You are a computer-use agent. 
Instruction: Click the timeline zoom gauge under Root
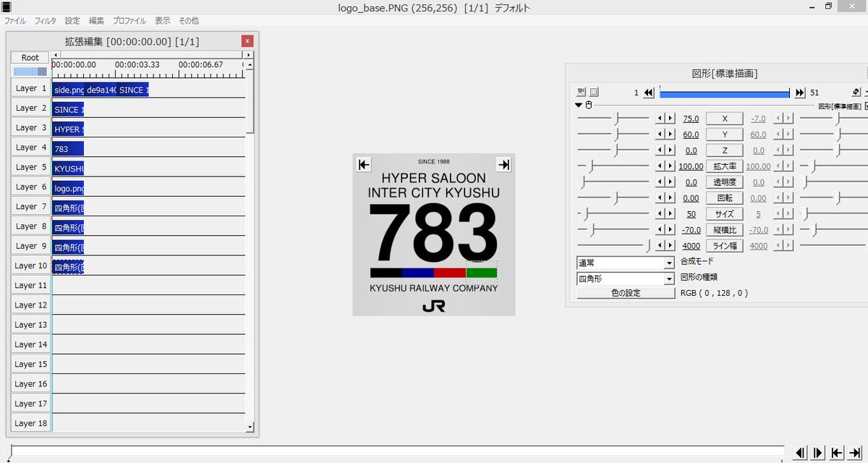(x=30, y=71)
